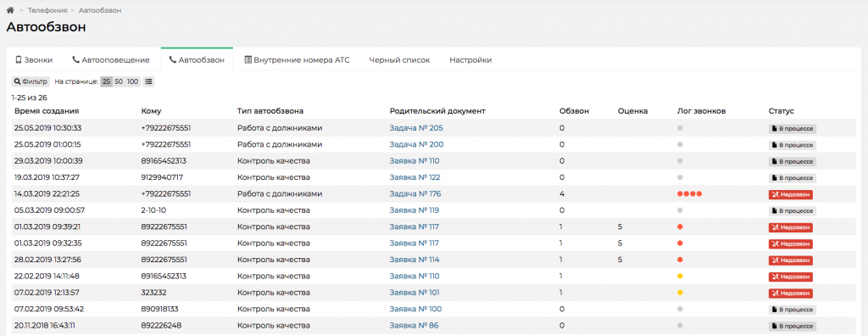
Task: Click the list view icon next to 100
Action: click(148, 81)
